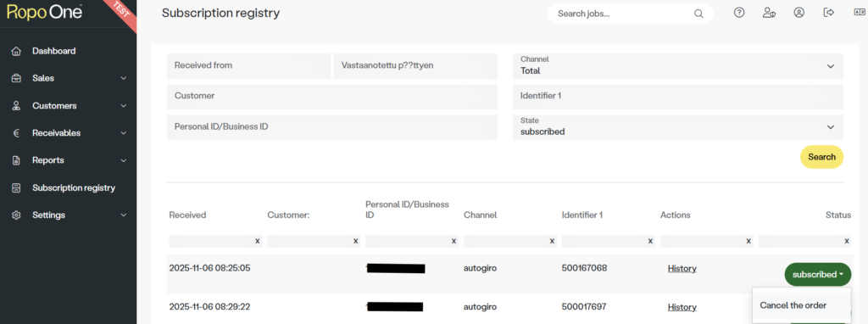Click the Subscription registry sidebar icon
The image size is (868, 324).
pos(16,187)
